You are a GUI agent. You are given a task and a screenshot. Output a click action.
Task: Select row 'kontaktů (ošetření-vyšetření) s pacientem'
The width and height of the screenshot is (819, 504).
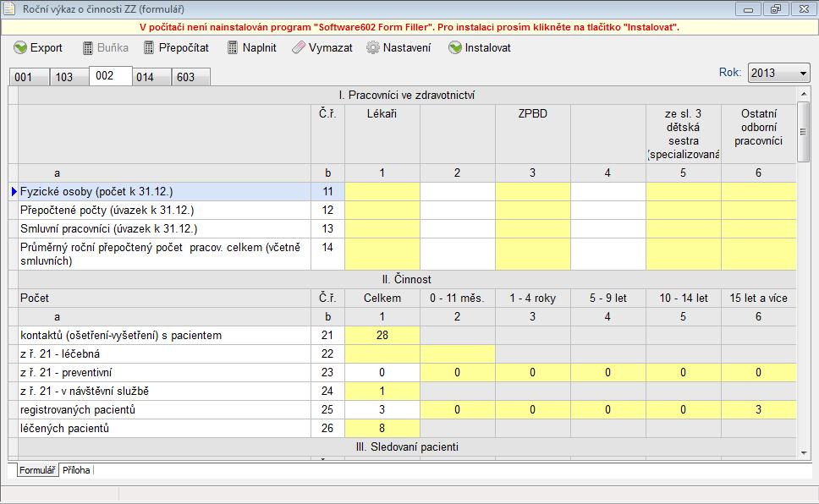tap(164, 336)
